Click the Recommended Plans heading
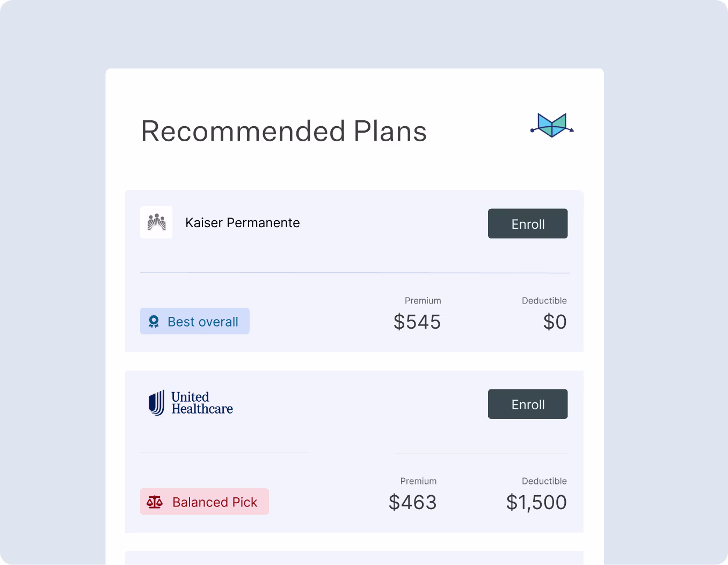The height and width of the screenshot is (565, 728). [283, 131]
